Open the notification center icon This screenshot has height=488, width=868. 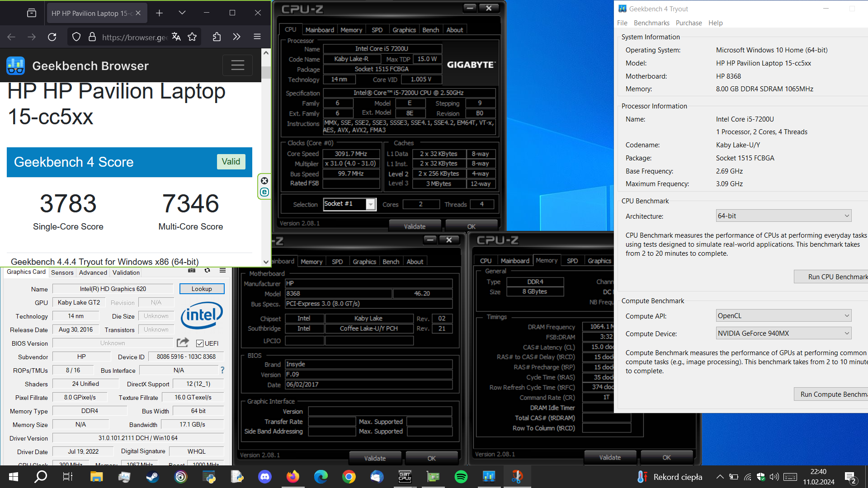pyautogui.click(x=850, y=477)
